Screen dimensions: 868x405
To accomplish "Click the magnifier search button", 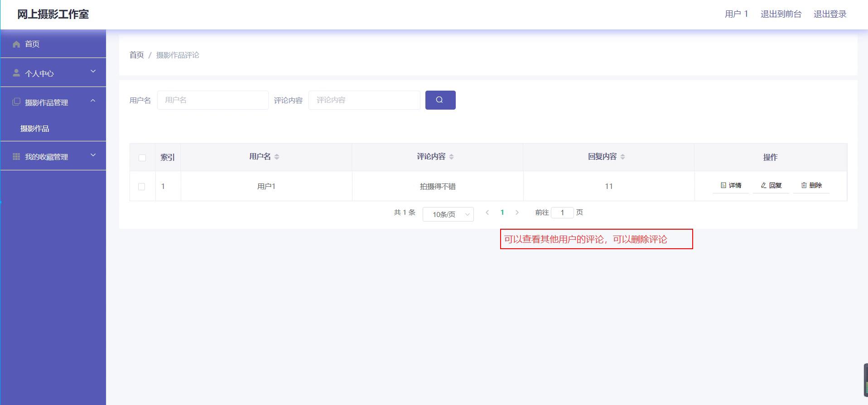I will (x=440, y=100).
